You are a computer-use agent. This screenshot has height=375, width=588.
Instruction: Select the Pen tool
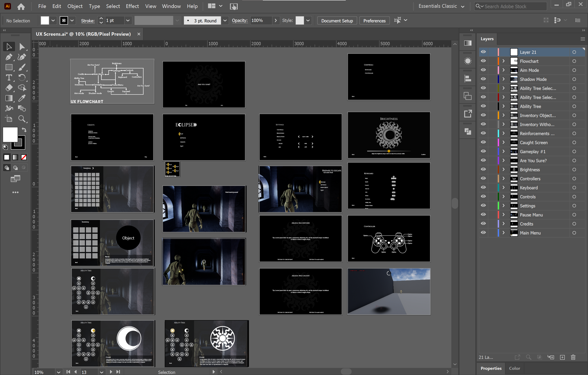(9, 57)
